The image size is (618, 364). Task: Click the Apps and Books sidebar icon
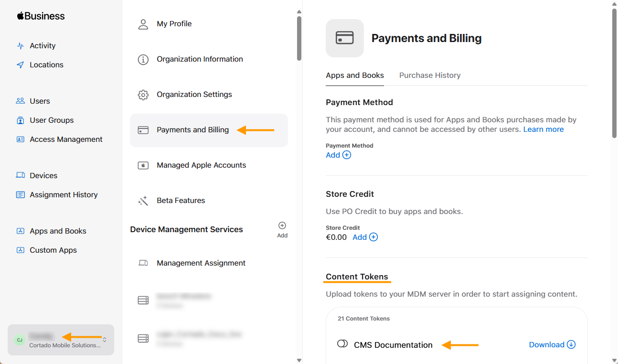pyautogui.click(x=20, y=231)
